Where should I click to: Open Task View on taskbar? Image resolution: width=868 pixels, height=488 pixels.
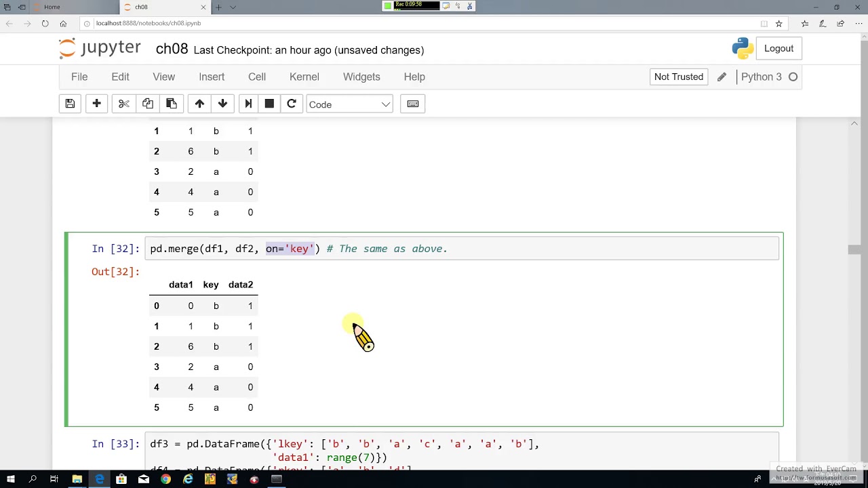point(54,479)
